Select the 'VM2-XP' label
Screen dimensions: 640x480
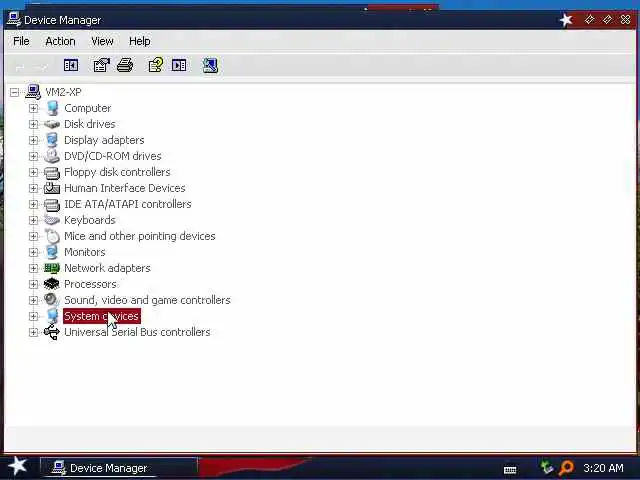63,92
